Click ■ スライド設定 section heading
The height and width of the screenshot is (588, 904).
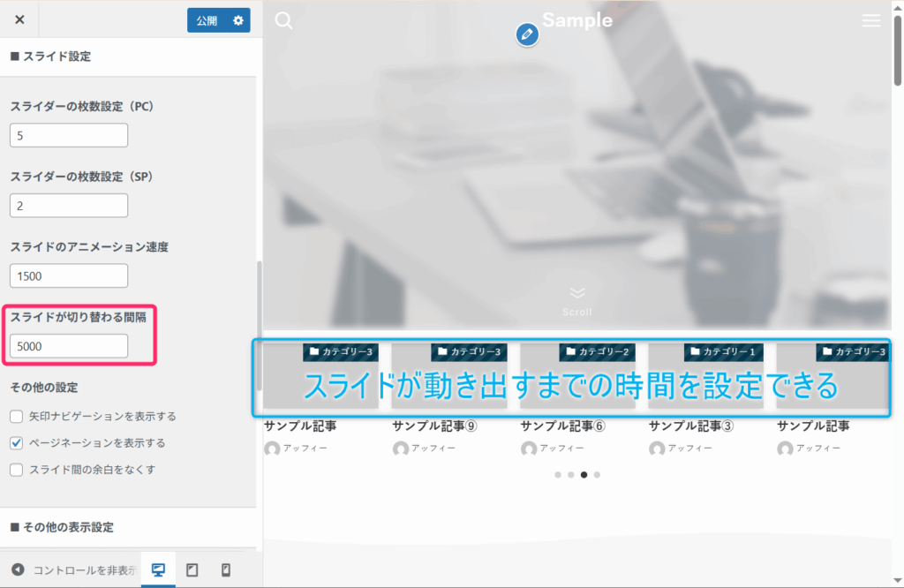50,57
